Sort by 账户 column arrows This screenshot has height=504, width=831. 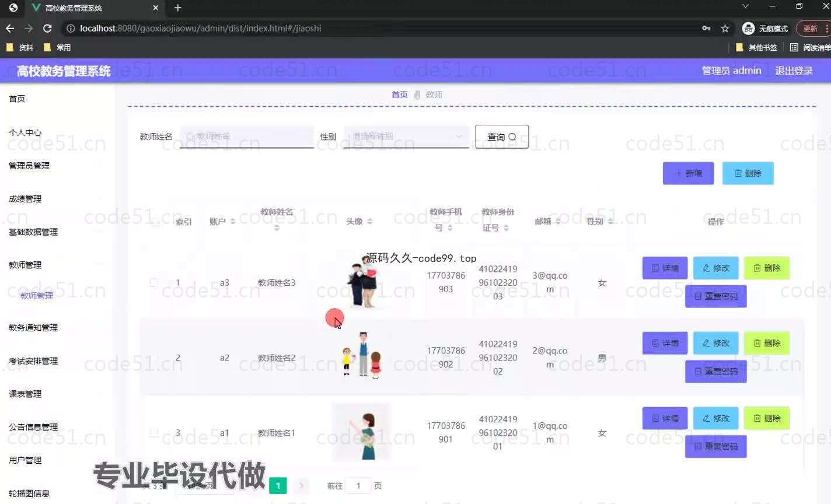pos(233,222)
